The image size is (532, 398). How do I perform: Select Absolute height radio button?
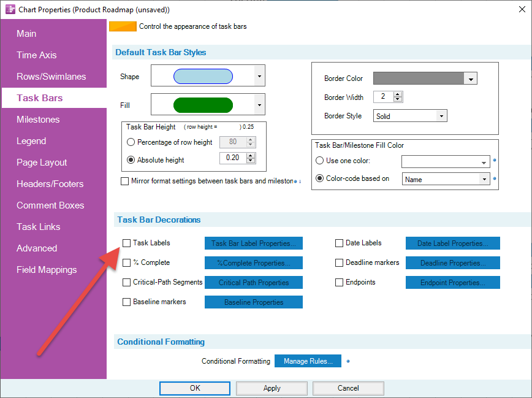[x=131, y=159]
